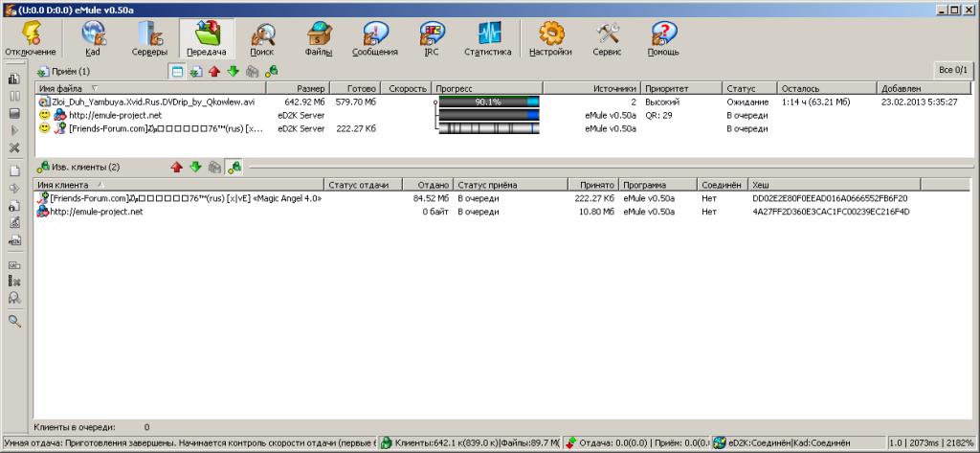The width and height of the screenshot is (980, 453).
Task: Toggle the Имя клиента sort arrow
Action: [100, 185]
